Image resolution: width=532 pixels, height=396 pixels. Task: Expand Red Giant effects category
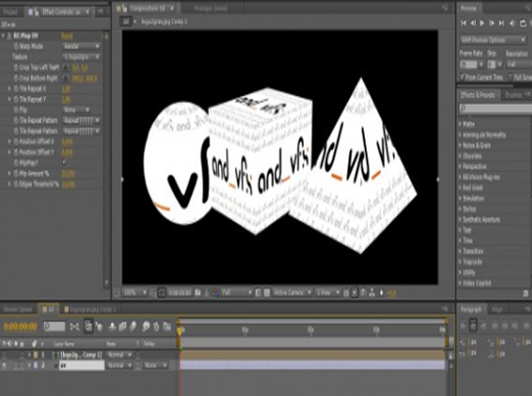coord(461,188)
